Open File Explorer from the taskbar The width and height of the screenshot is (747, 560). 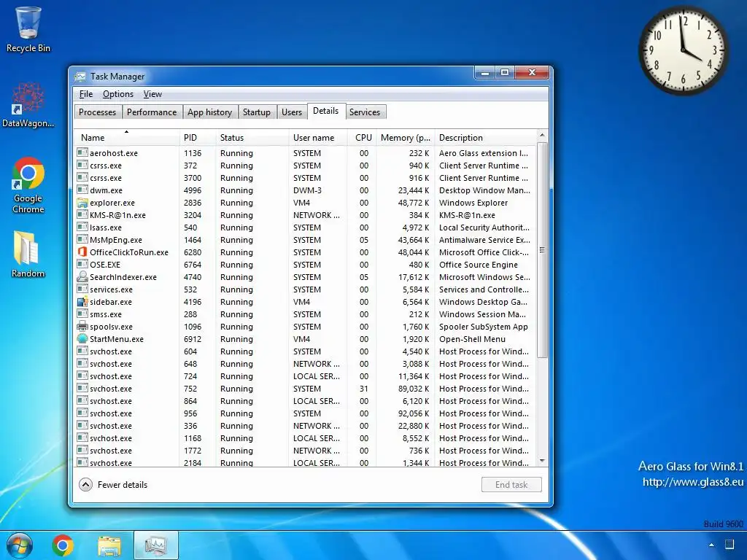(x=109, y=545)
